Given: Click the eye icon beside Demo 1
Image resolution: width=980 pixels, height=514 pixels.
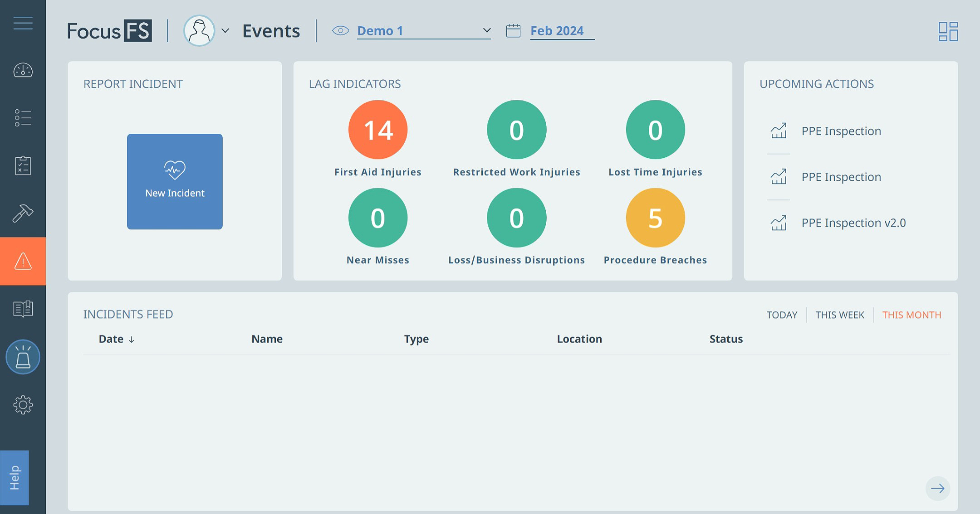Looking at the screenshot, I should (340, 30).
